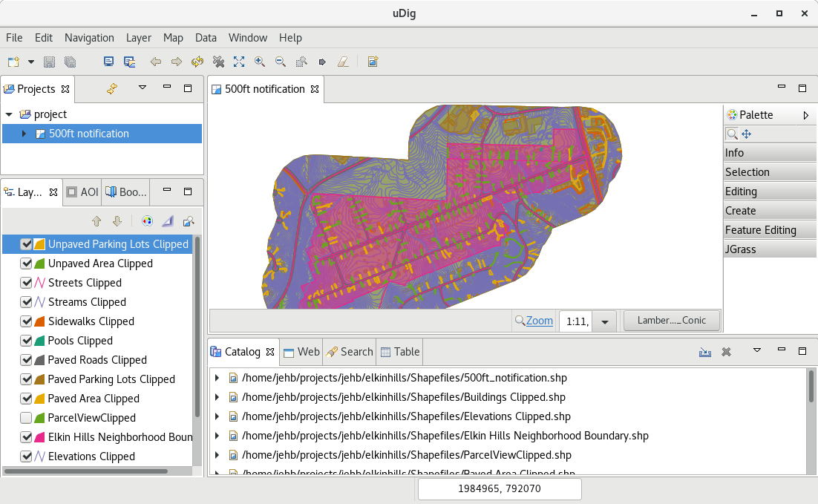Click the back arrow navigation icon

tap(156, 62)
